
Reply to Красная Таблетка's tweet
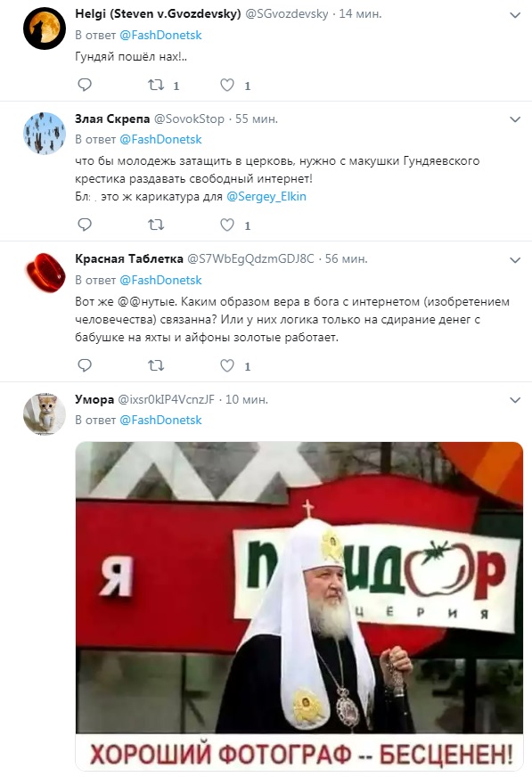(x=85, y=365)
